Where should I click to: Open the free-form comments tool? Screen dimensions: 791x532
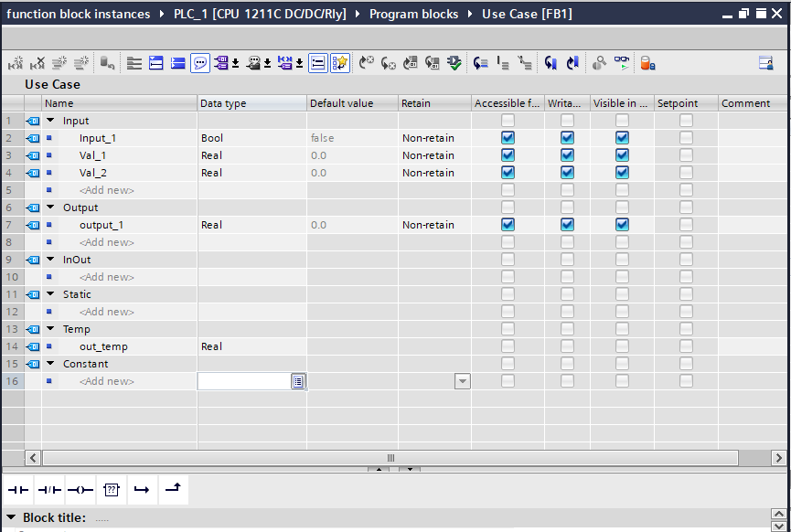[201, 62]
